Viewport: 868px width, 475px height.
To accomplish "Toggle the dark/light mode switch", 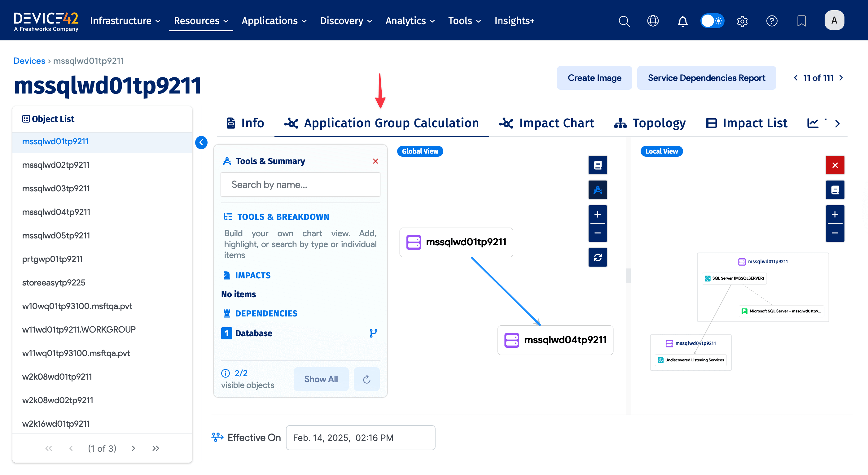I will [x=712, y=20].
